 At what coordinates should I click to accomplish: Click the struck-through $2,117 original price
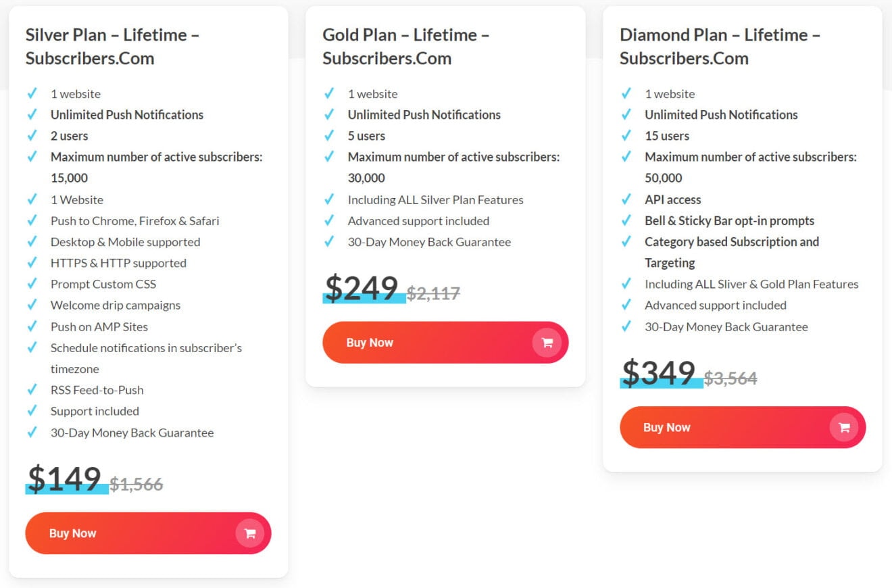click(x=434, y=292)
